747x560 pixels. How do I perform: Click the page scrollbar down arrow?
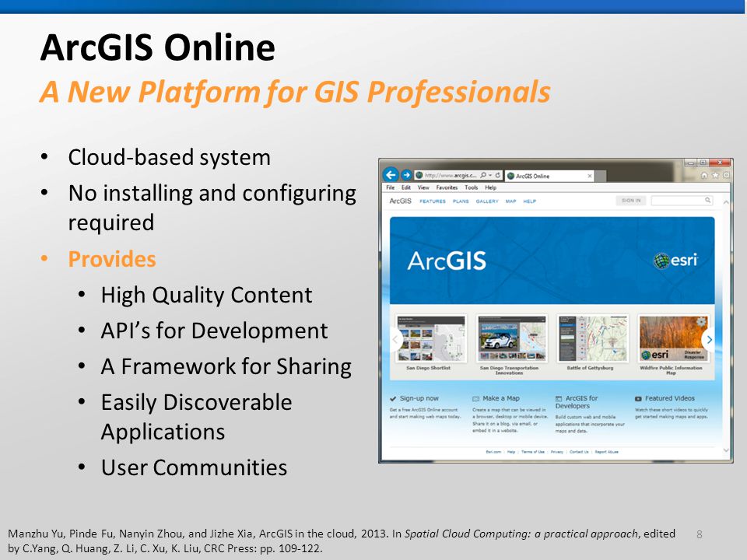(726, 450)
